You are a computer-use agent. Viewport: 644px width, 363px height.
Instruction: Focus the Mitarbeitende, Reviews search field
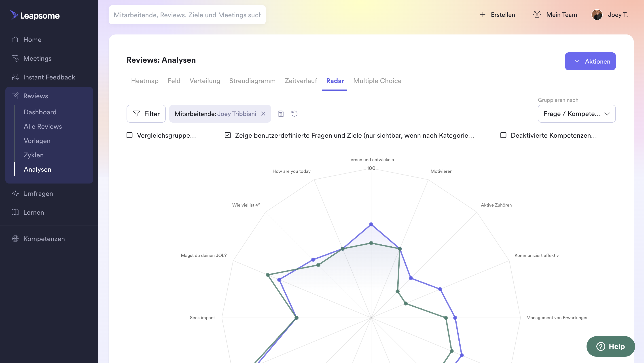point(187,15)
